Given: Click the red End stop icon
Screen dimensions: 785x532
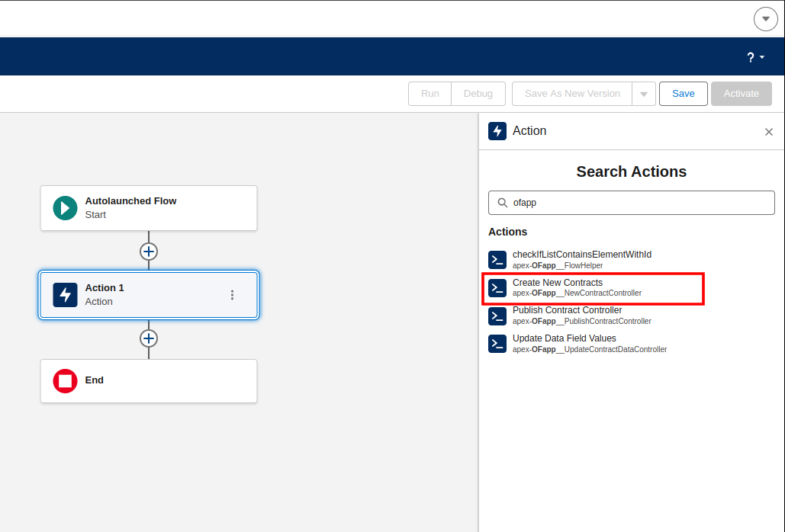Looking at the screenshot, I should point(65,381).
